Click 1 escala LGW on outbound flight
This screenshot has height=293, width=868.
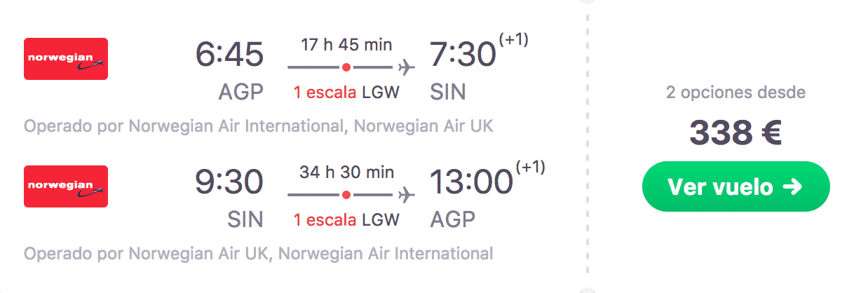[346, 93]
